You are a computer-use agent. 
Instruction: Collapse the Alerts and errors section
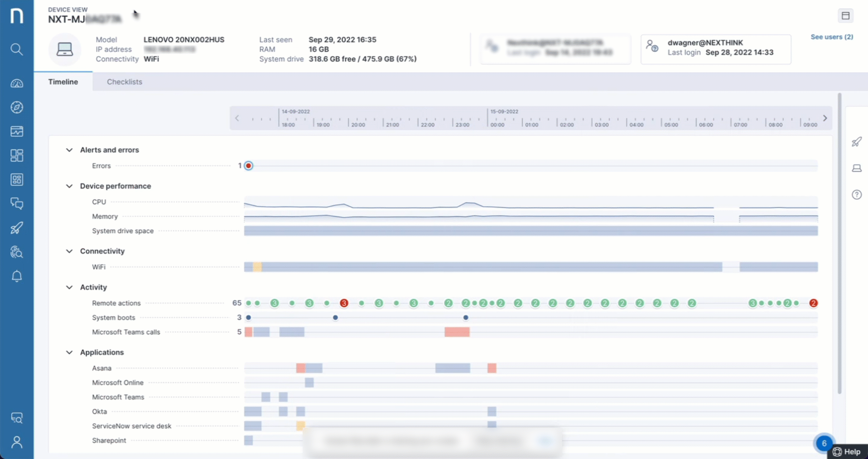point(69,150)
